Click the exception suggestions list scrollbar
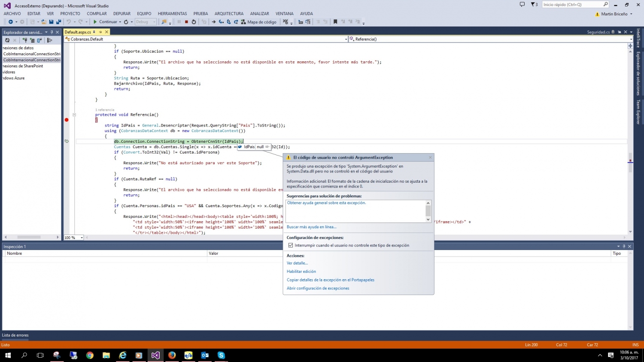The width and height of the screenshot is (644, 362). 428,211
